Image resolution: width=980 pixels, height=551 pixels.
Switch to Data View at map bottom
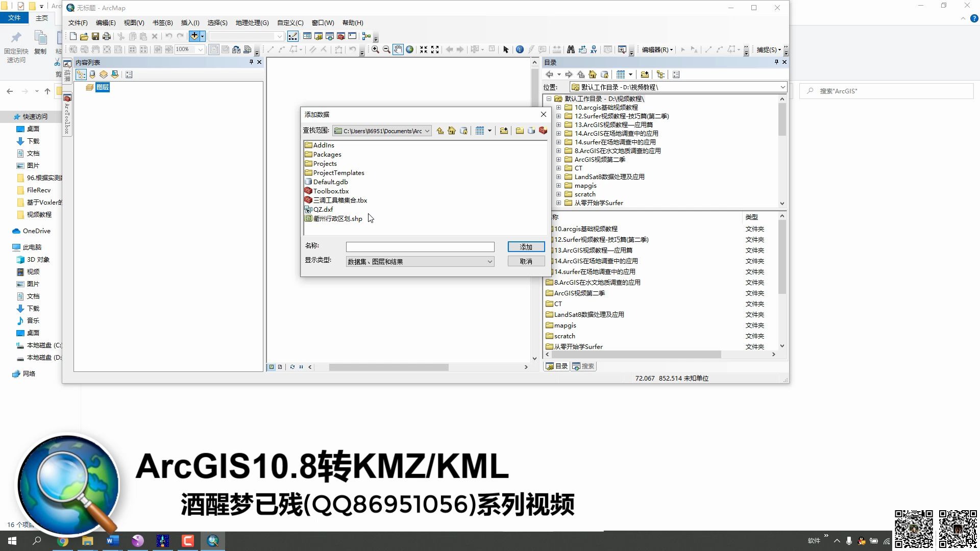(x=272, y=367)
